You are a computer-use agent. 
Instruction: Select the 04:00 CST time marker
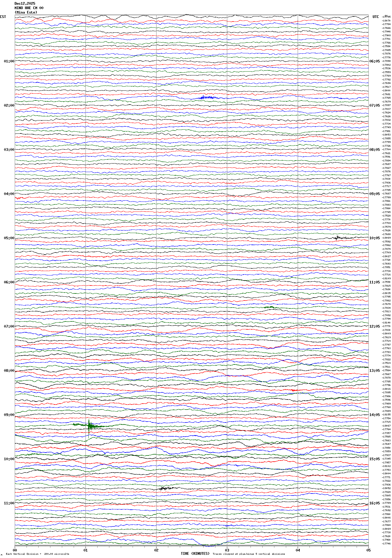(x=9, y=194)
